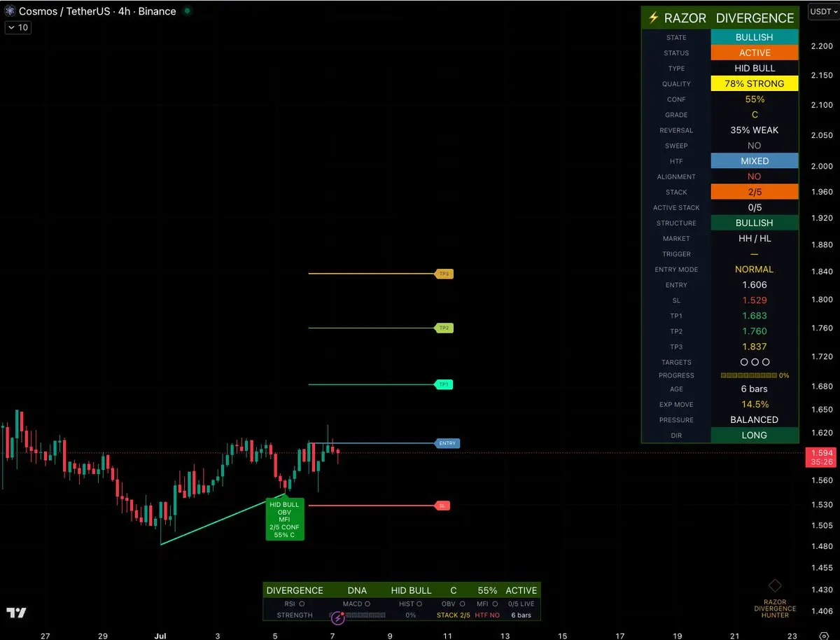Select the TP3 price line tag
840x640 pixels.
(444, 274)
